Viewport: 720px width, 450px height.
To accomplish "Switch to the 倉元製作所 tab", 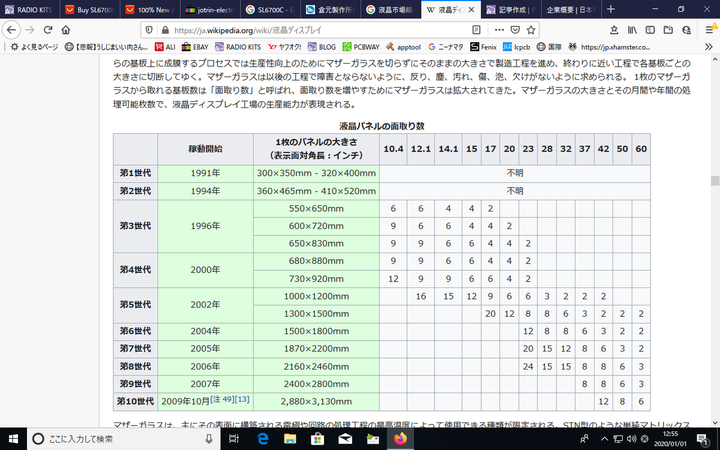I will (x=330, y=10).
